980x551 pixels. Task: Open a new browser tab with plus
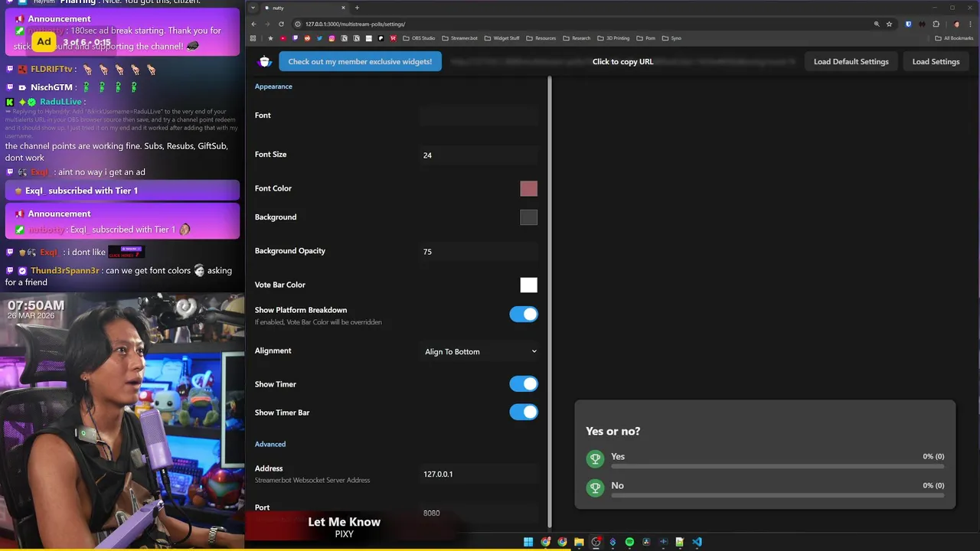click(x=357, y=8)
